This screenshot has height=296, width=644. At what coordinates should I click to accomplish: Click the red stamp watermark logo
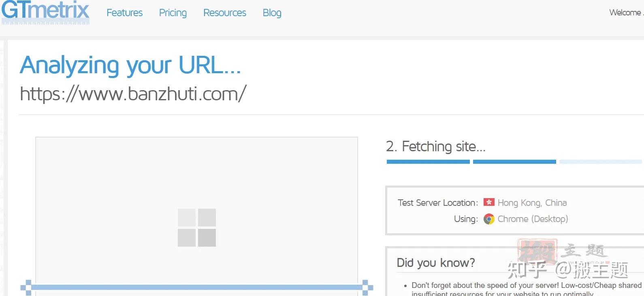coord(537,252)
